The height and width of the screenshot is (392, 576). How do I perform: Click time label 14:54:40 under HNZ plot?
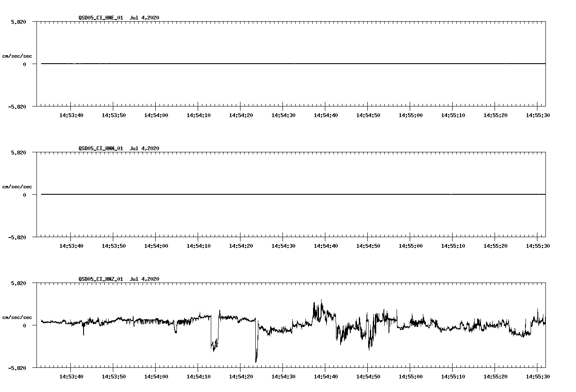click(x=326, y=377)
